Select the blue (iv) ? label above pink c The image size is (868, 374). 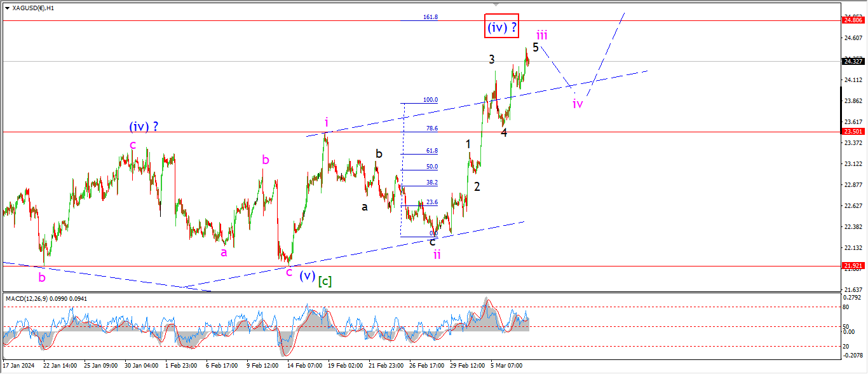click(144, 127)
